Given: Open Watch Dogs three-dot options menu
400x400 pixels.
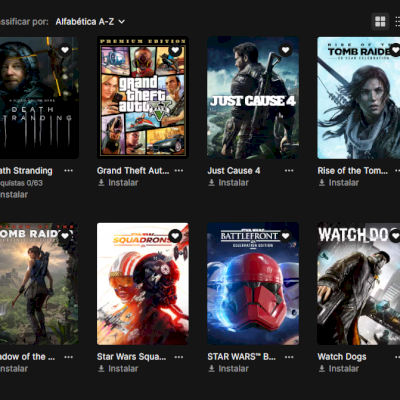Looking at the screenshot, I should (x=397, y=357).
